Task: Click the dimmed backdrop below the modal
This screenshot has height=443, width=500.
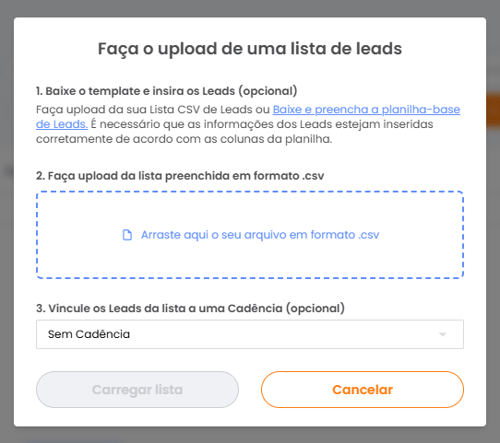Action: click(x=250, y=435)
